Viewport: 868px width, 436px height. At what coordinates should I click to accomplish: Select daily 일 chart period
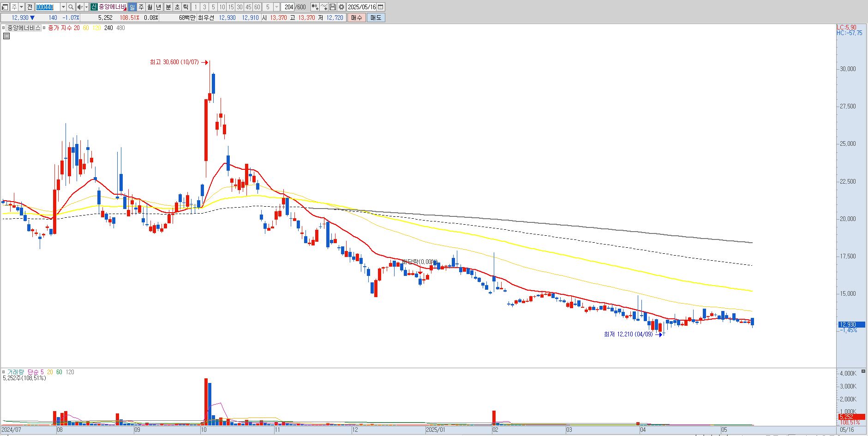(132, 7)
